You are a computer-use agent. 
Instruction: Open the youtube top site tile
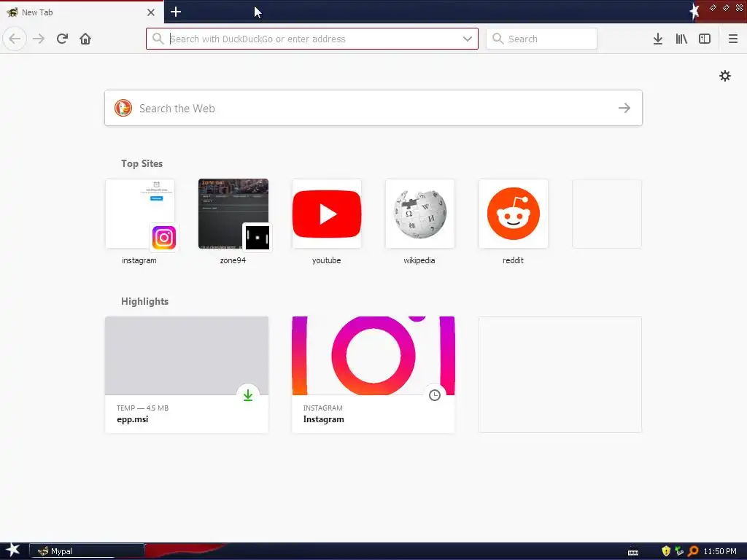click(x=327, y=214)
